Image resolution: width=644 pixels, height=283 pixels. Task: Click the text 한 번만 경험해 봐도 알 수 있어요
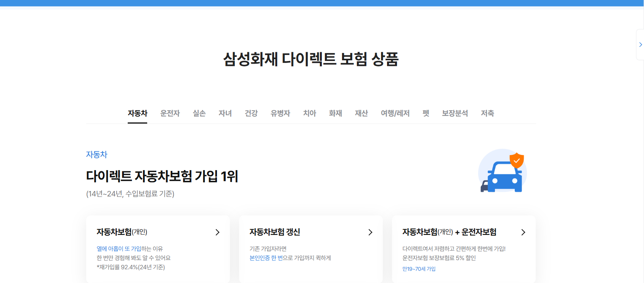point(133,258)
